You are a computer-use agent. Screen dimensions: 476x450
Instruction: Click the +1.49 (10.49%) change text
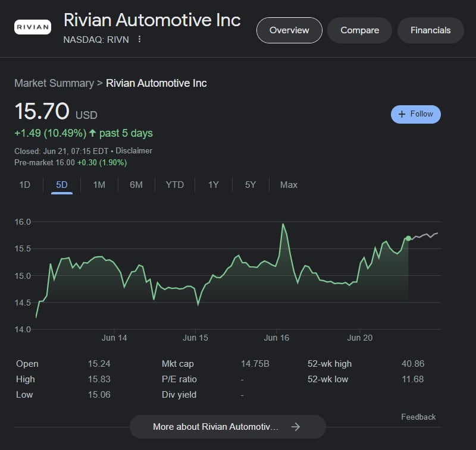click(x=51, y=133)
